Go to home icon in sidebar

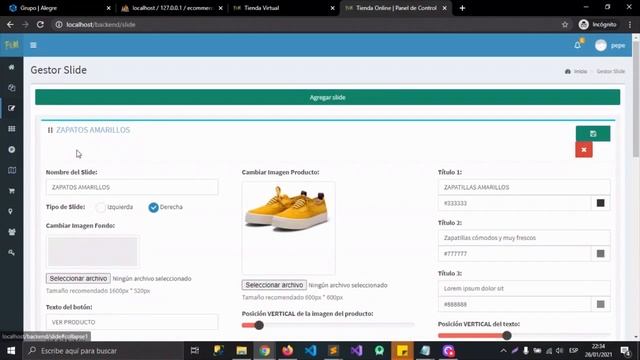point(11,67)
